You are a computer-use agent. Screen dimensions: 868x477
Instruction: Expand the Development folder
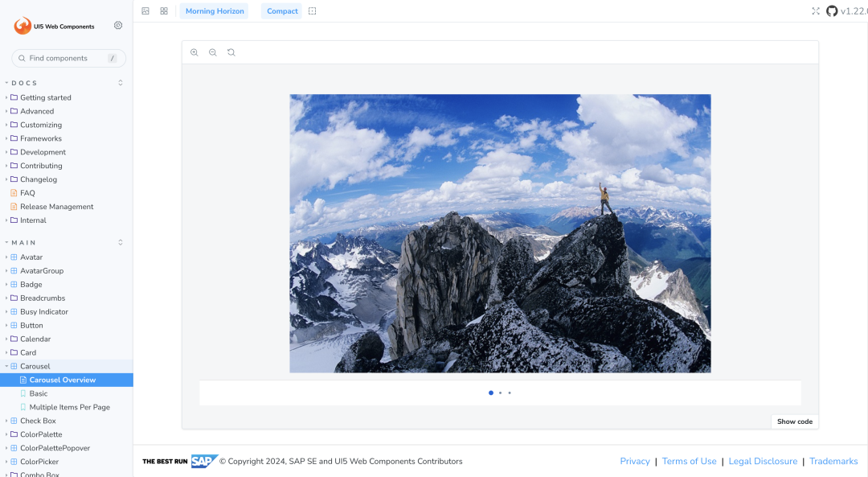[x=43, y=152]
